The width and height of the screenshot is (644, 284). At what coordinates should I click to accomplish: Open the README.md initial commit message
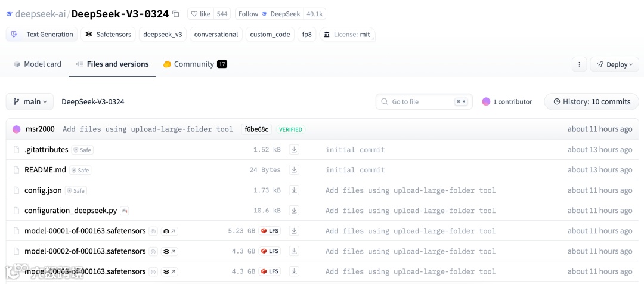click(355, 169)
